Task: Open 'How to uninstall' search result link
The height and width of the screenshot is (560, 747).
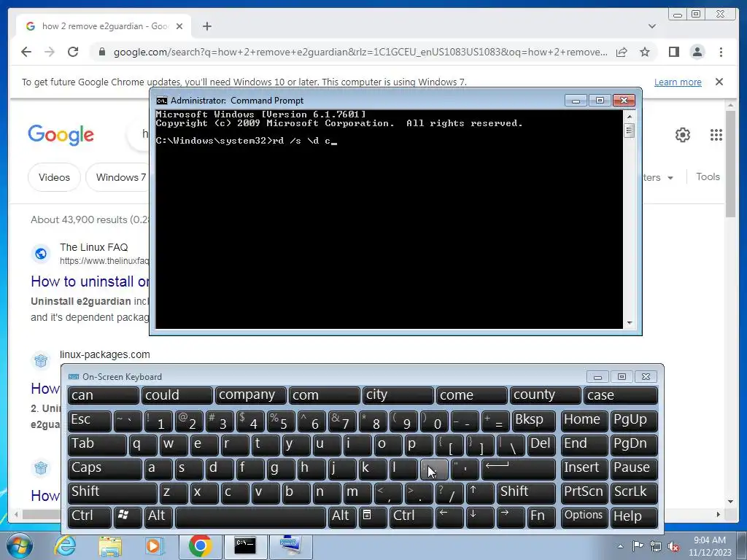Action: tap(90, 281)
